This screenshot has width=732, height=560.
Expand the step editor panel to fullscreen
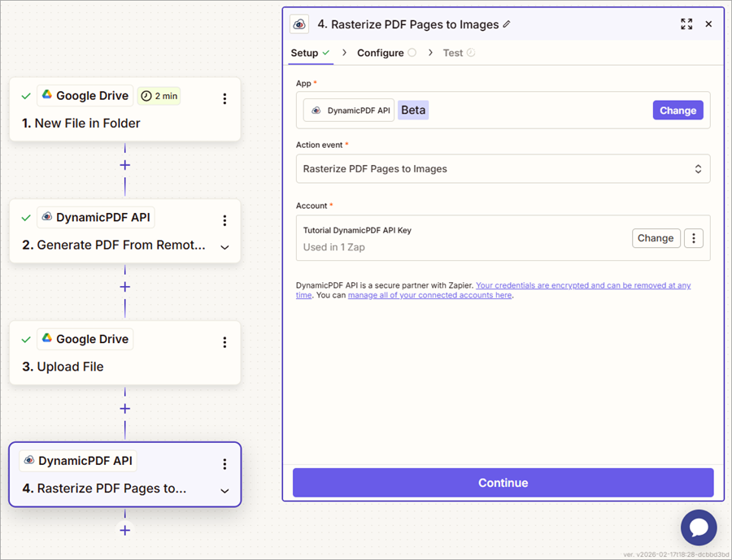pyautogui.click(x=686, y=24)
